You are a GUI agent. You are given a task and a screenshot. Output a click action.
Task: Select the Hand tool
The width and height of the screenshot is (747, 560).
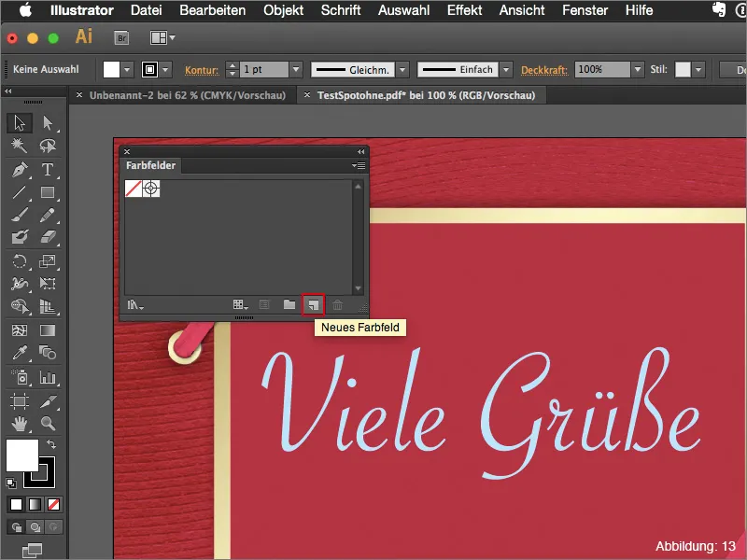tap(20, 424)
